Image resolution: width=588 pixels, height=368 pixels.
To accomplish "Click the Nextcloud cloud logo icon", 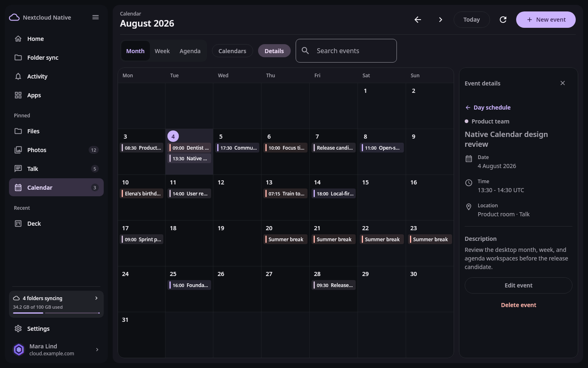I will (x=14, y=17).
